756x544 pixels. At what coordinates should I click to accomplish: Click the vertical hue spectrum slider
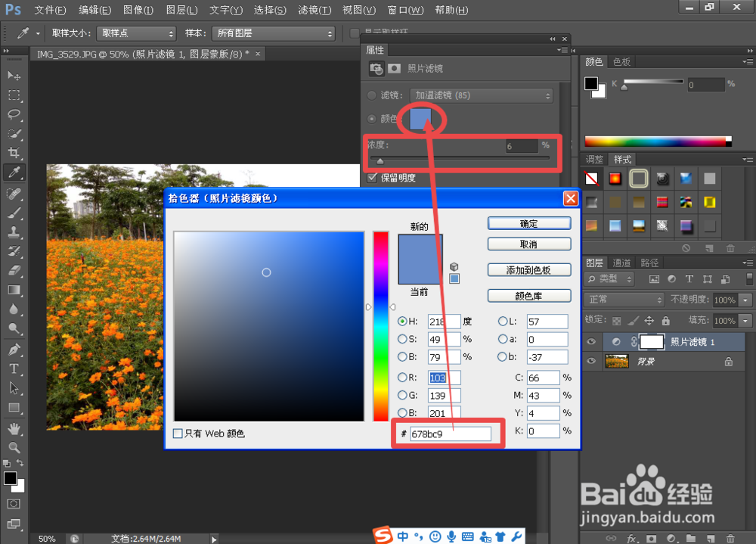pyautogui.click(x=380, y=326)
